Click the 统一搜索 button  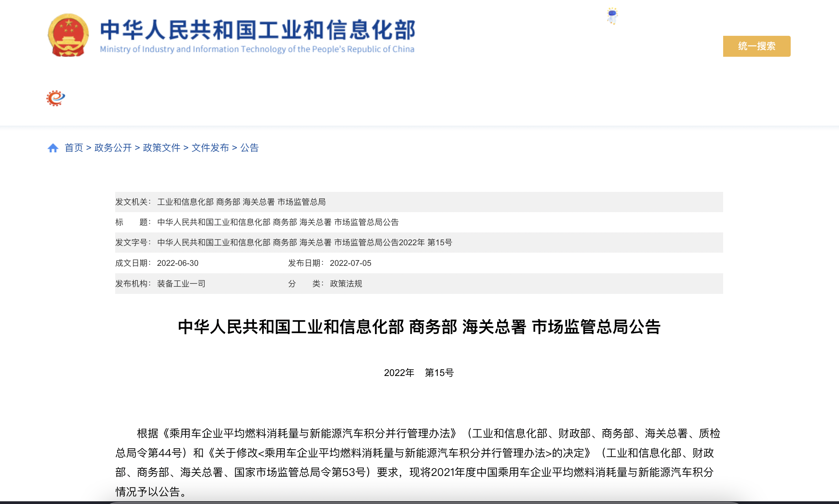tap(757, 46)
